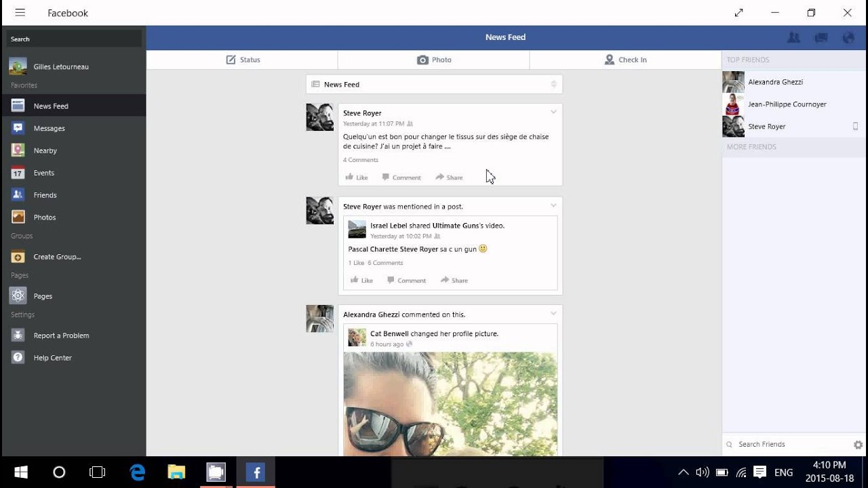
Task: Click Like on Steve Royer's tissus post
Action: click(357, 178)
